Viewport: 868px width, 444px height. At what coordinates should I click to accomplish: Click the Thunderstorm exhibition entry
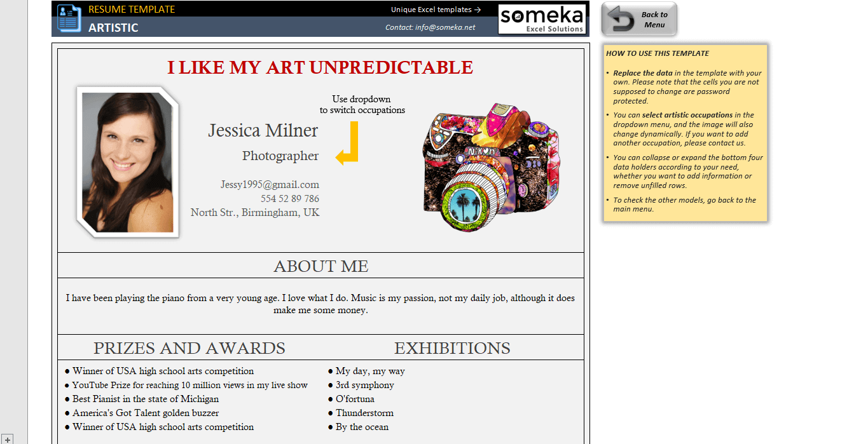pos(364,413)
